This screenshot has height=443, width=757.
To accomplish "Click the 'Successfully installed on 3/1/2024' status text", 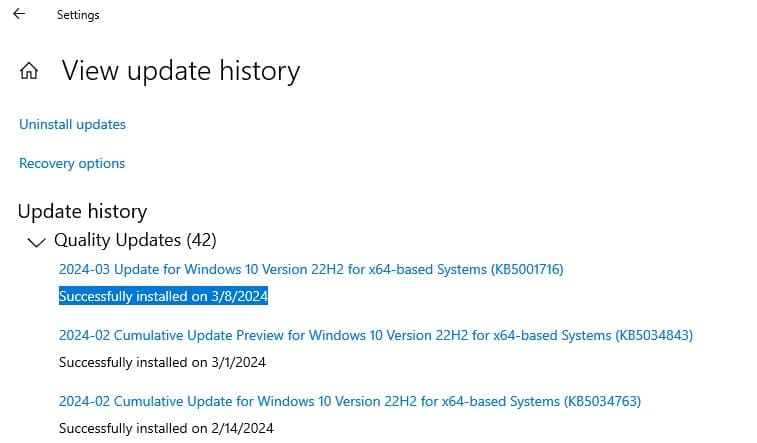I will [x=162, y=362].
